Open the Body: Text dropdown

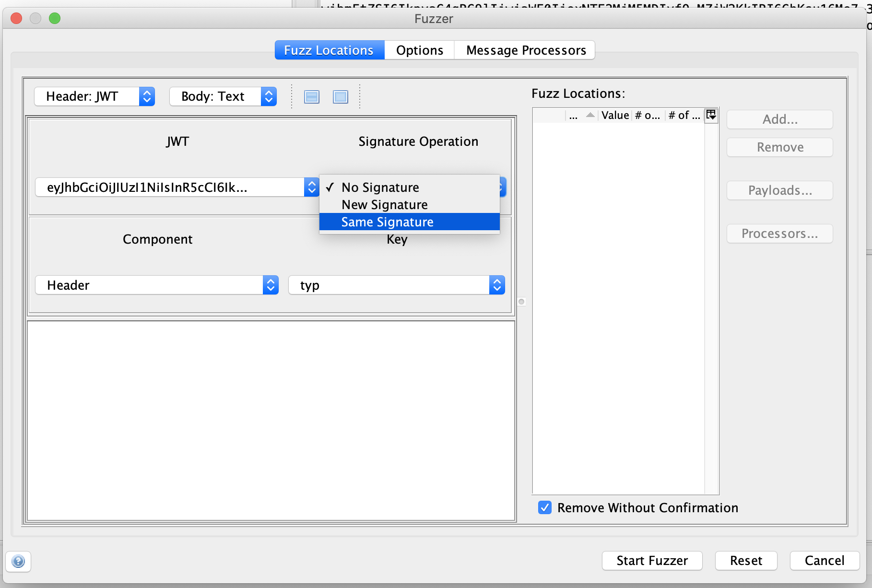[223, 96]
